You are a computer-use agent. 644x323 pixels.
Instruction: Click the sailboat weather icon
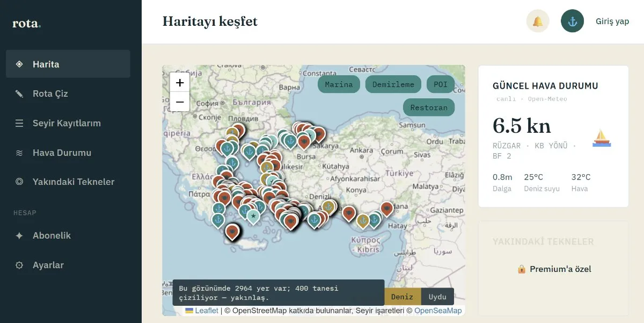[x=602, y=138]
